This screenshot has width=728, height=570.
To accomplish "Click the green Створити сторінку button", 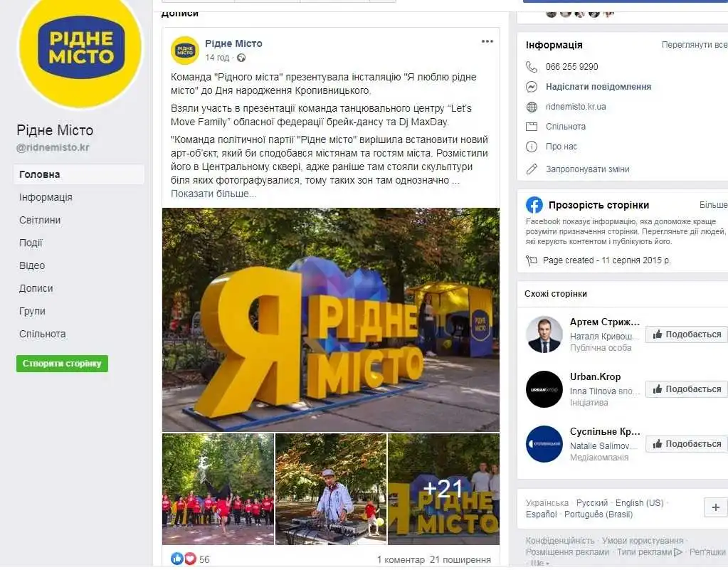I will (x=62, y=364).
